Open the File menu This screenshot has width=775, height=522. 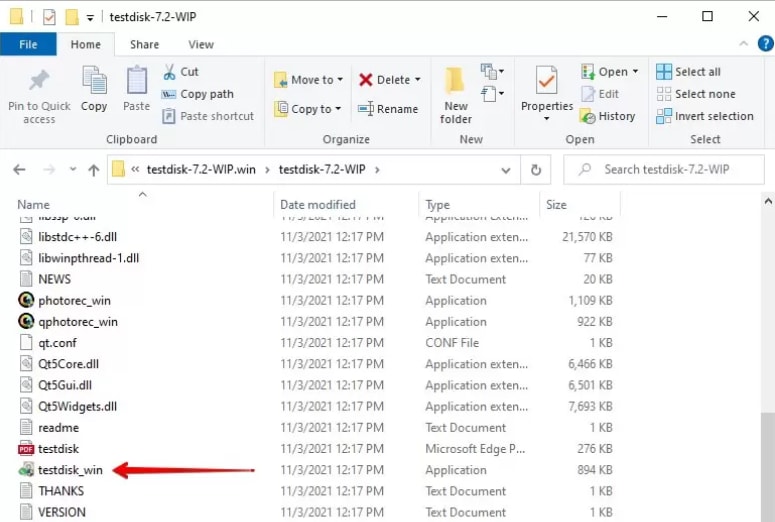[x=28, y=44]
